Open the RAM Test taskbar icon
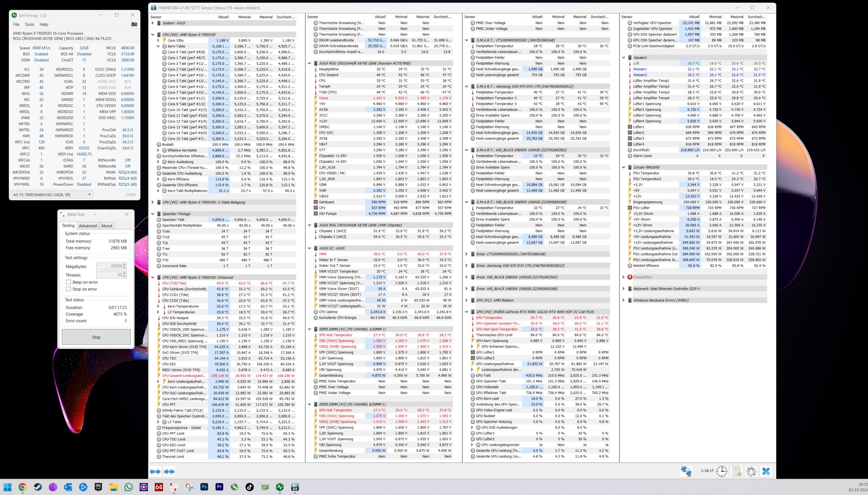The height and width of the screenshot is (495, 868). click(x=174, y=487)
